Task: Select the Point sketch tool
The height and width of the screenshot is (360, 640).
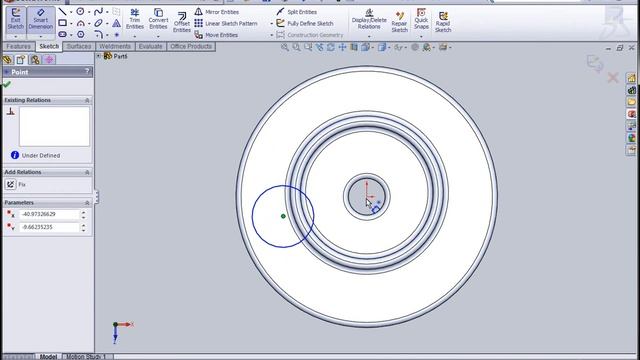Action: 116,35
